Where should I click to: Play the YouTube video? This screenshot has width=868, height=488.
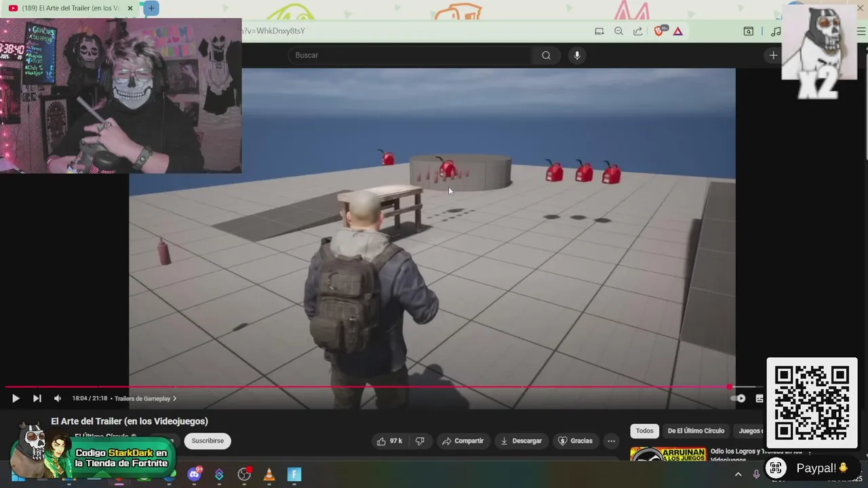(x=15, y=399)
